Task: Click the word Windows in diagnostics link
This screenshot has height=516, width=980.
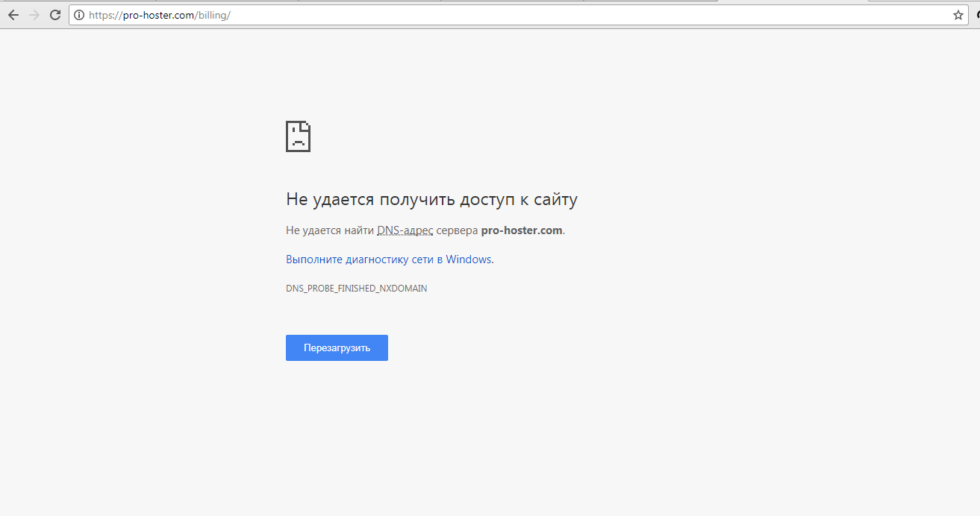Action: pyautogui.click(x=469, y=259)
